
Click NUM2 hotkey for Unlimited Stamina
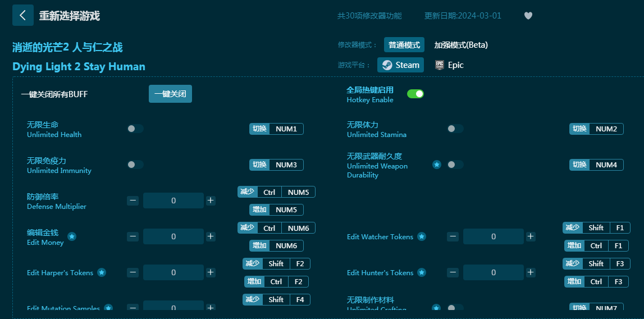pyautogui.click(x=596, y=129)
